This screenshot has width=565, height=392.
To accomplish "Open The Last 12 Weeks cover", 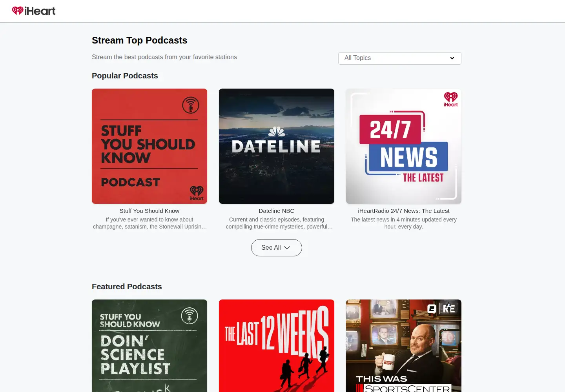I will pyautogui.click(x=277, y=346).
